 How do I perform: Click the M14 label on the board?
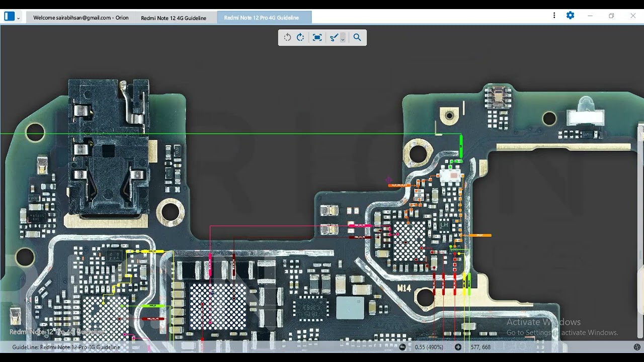404,289
